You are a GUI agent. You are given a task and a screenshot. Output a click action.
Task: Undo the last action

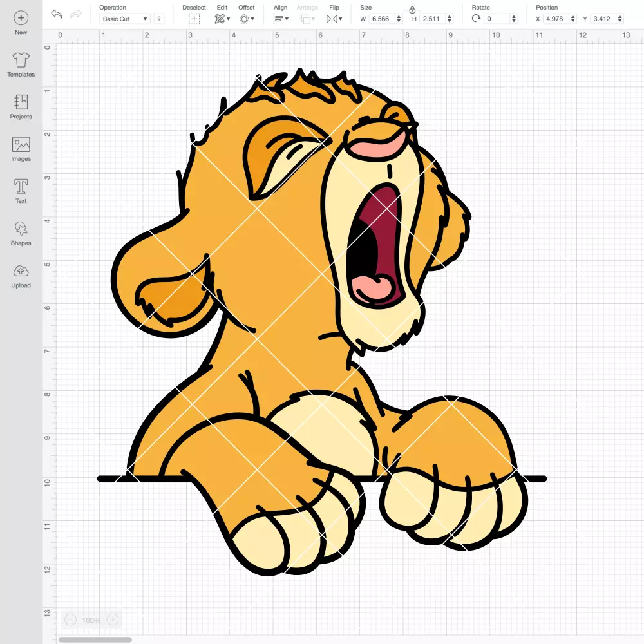pyautogui.click(x=57, y=14)
